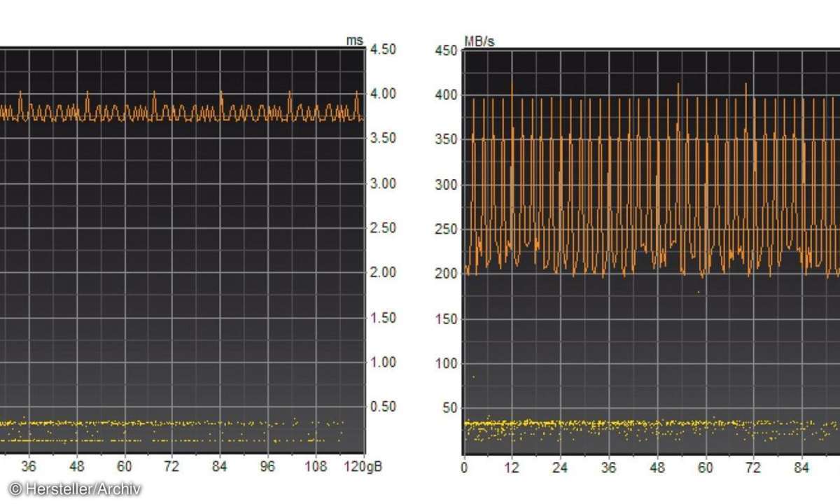The height and width of the screenshot is (504, 840).
Task: Click the 36 label on the ms graph
Action: (29, 465)
